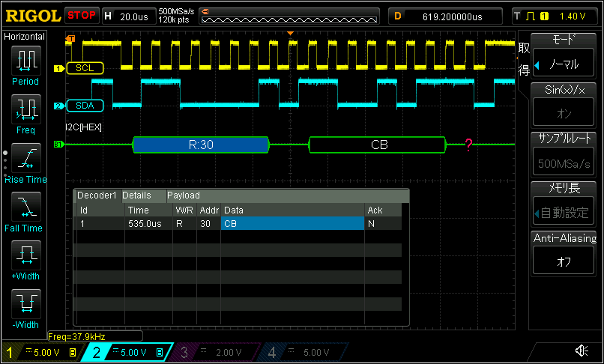
Task: Toggle channel 1 at 5.00 V
Action: (x=42, y=352)
